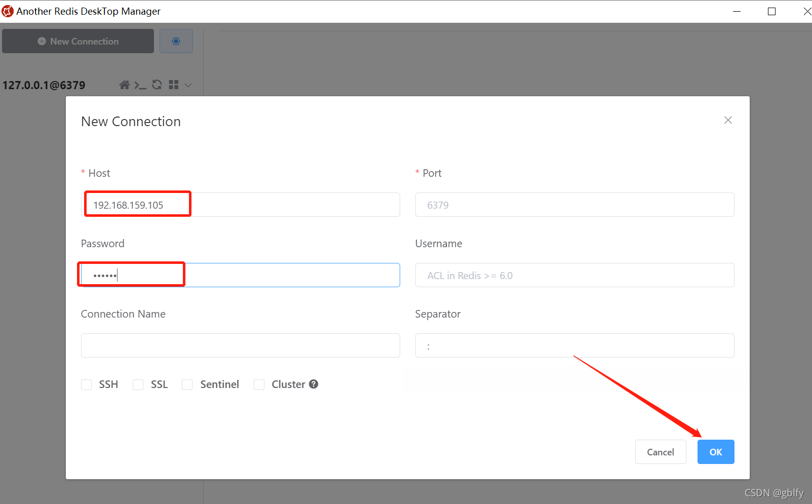812x504 pixels.
Task: Maximize the application window
Action: pyautogui.click(x=771, y=11)
